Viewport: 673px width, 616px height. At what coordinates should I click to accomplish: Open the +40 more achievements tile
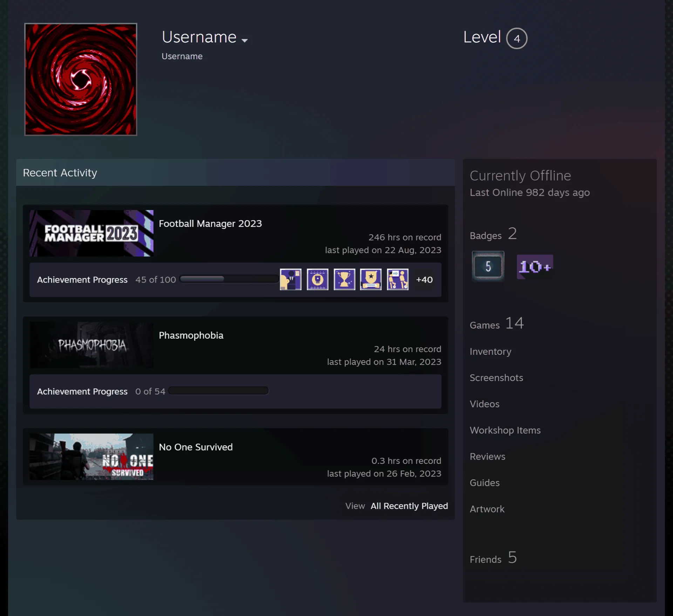point(424,279)
